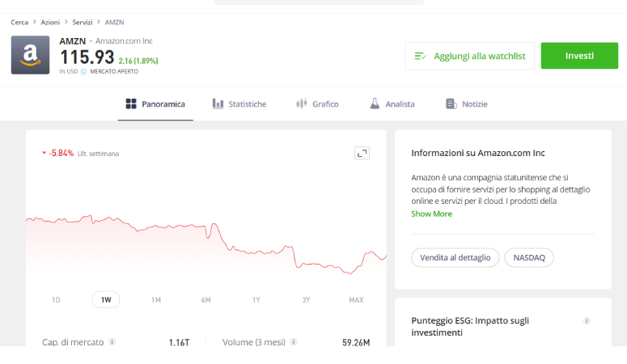
Task: Click the Vendita al dettaglio tag
Action: point(455,257)
